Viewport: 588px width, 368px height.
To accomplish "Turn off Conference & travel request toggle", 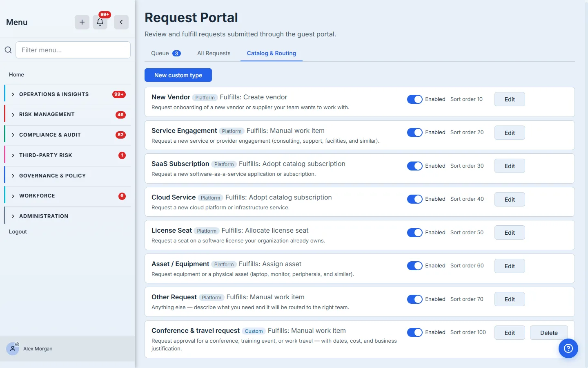I will (x=415, y=332).
